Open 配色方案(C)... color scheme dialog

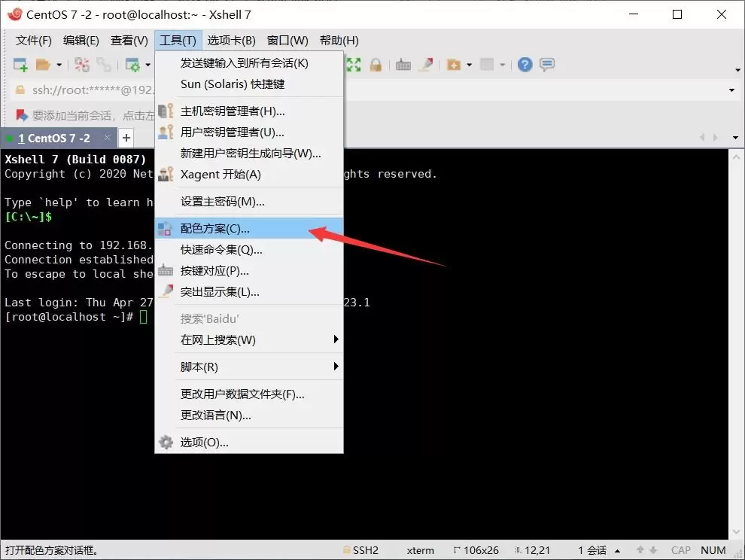(249, 229)
